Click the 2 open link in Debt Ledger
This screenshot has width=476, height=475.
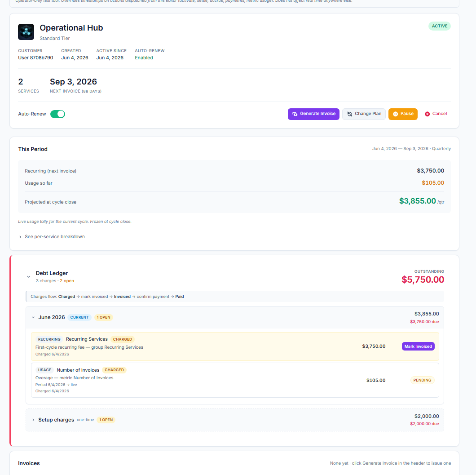click(x=67, y=281)
